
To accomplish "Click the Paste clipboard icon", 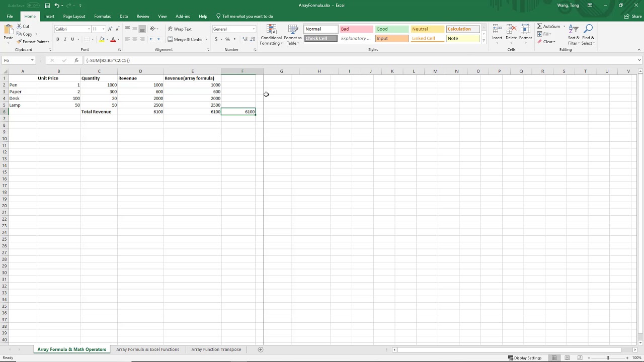I will click(9, 30).
